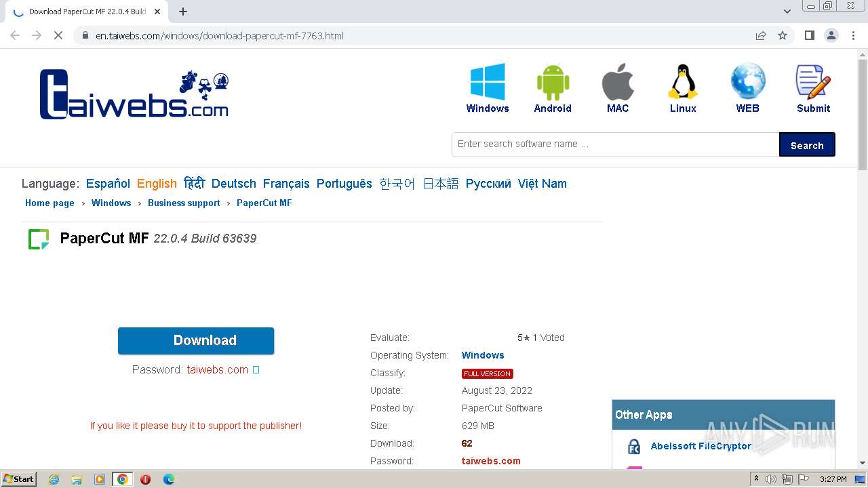The image size is (868, 488).
Task: Open Windows breadcrumb link
Action: click(x=111, y=203)
